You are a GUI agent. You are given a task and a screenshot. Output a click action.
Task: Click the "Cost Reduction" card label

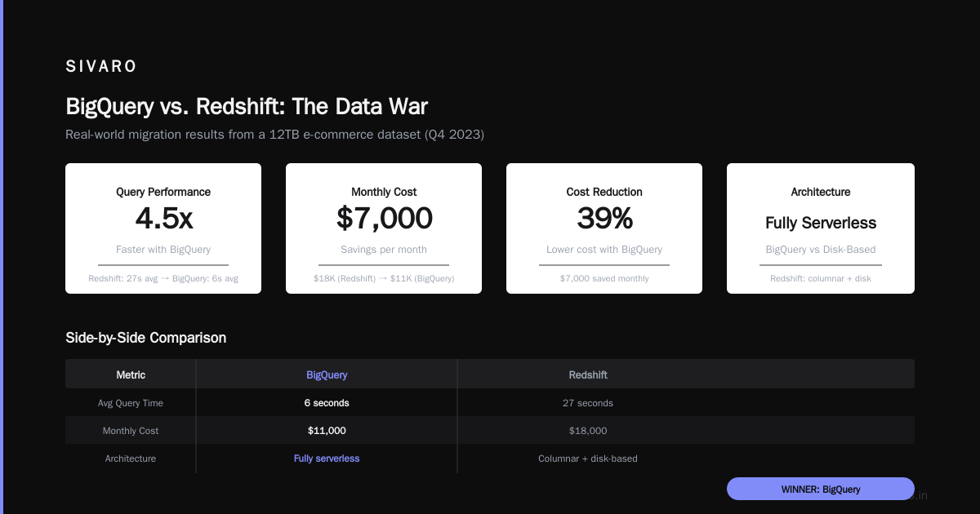tap(604, 192)
